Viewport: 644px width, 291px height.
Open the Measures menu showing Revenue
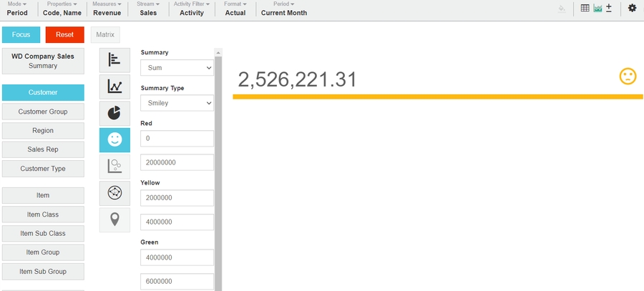tap(107, 9)
